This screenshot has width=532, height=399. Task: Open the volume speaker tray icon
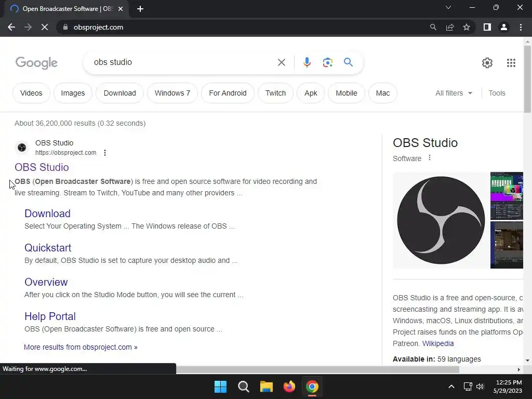click(480, 387)
